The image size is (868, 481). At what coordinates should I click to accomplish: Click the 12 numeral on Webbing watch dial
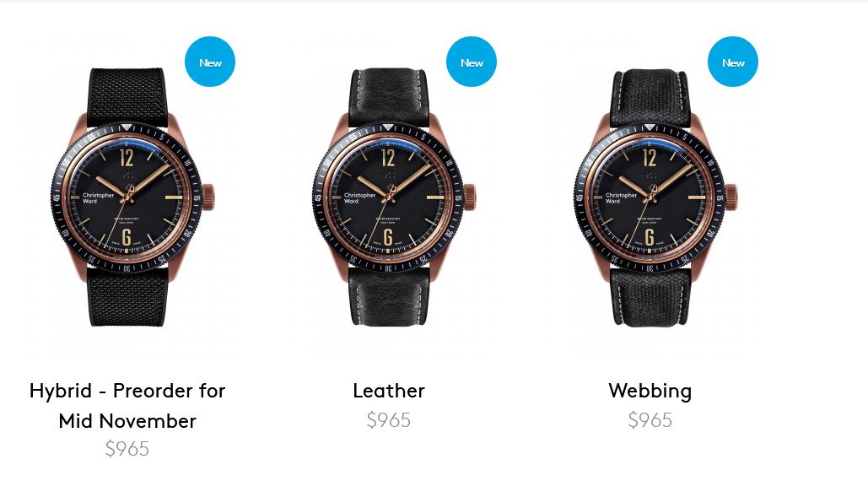650,158
